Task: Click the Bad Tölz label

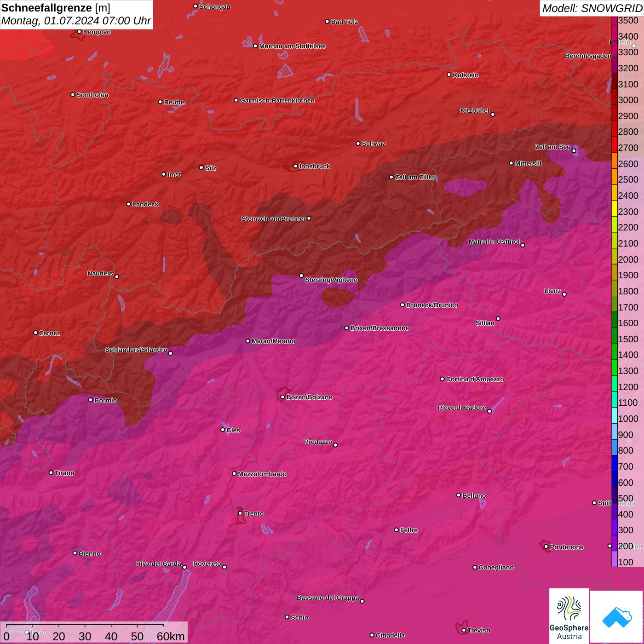Action: click(x=344, y=22)
